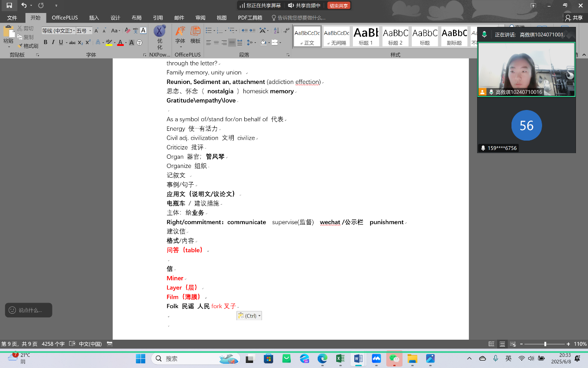Click the Decrease Indent icon
The image size is (588, 368).
[244, 31]
